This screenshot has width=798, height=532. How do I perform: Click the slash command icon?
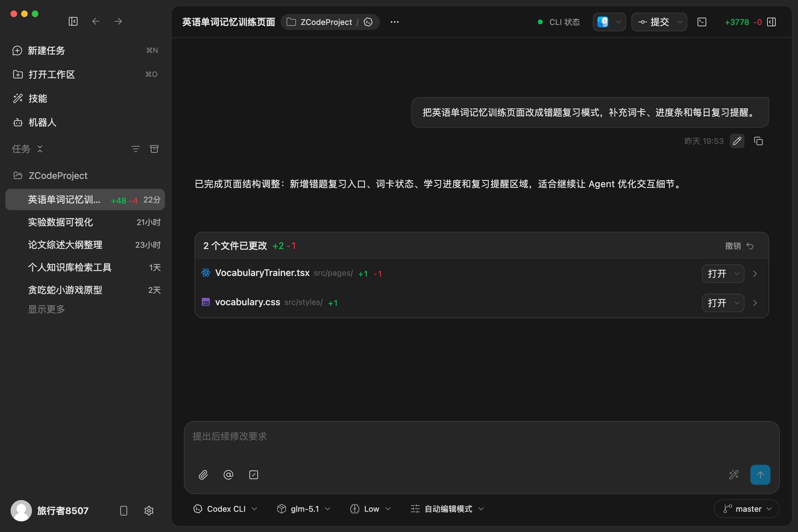coord(253,475)
